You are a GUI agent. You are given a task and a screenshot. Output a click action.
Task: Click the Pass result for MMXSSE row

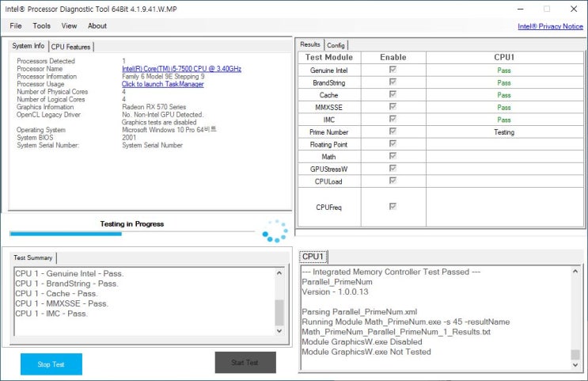point(504,108)
